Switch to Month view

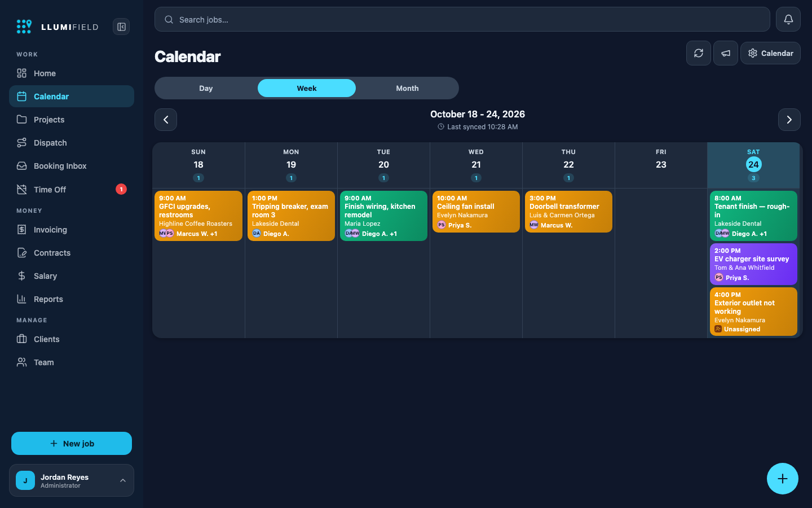407,88
